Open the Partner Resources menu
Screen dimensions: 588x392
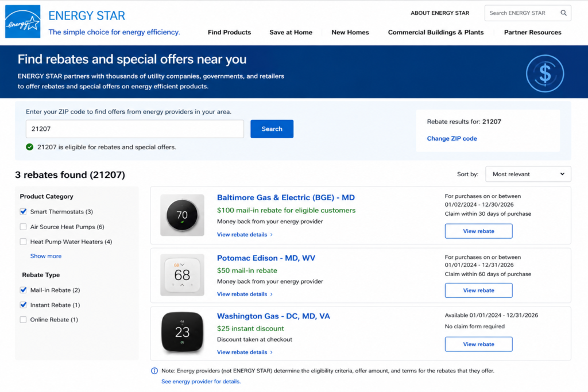coord(532,32)
